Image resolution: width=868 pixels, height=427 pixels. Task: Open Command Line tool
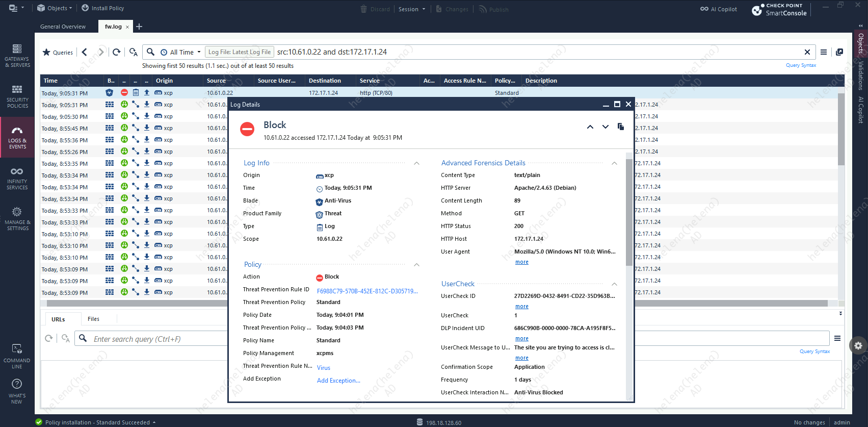(17, 356)
